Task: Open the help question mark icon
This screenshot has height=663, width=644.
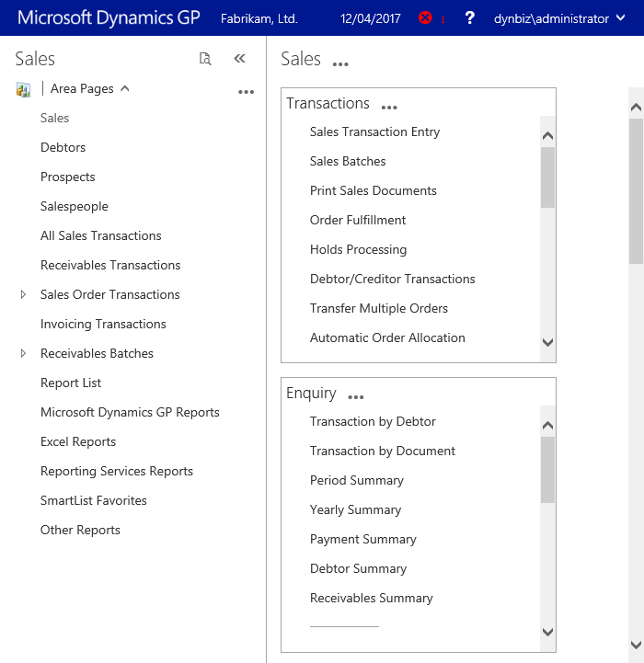Action: coord(470,18)
